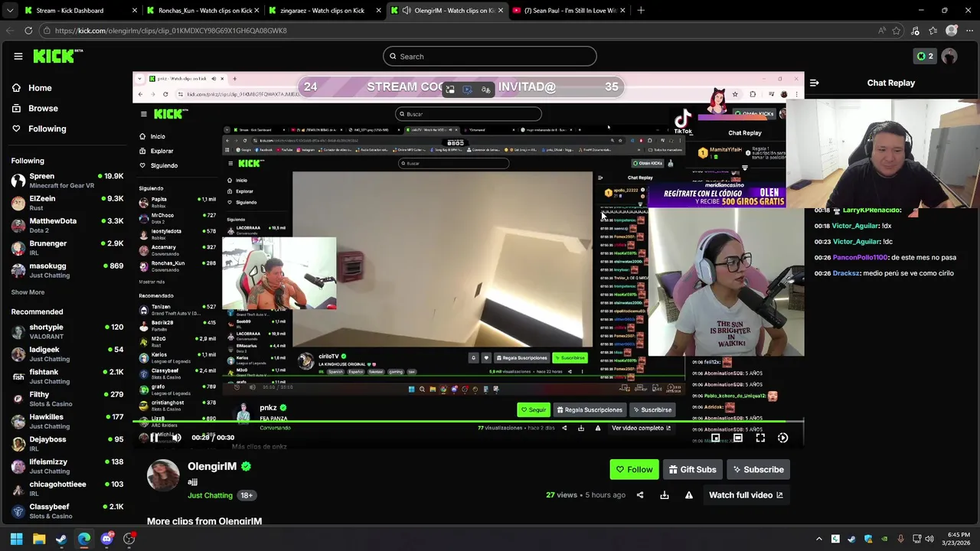Click the Kick search field
The width and height of the screenshot is (980, 551).
pyautogui.click(x=490, y=56)
